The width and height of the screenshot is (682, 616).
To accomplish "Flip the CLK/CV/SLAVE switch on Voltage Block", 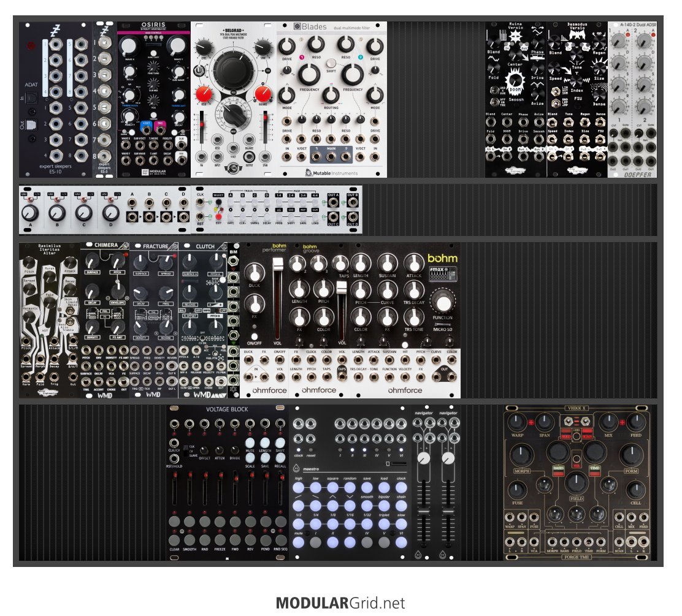I will pos(185,451).
